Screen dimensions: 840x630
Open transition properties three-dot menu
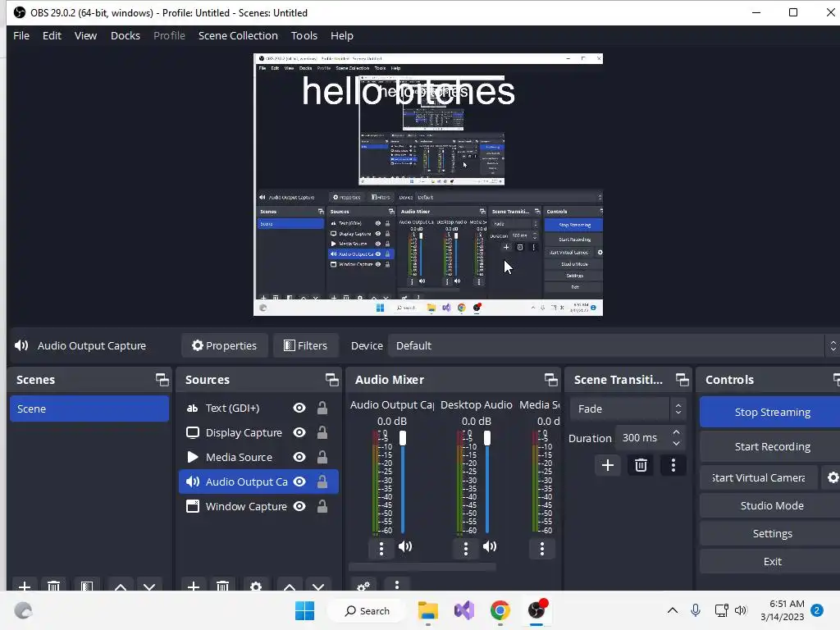(673, 465)
